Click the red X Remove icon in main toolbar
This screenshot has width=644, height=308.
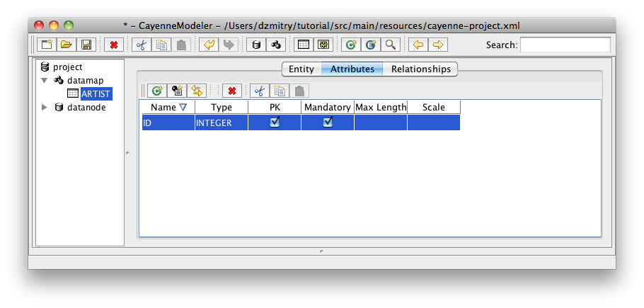click(x=113, y=45)
